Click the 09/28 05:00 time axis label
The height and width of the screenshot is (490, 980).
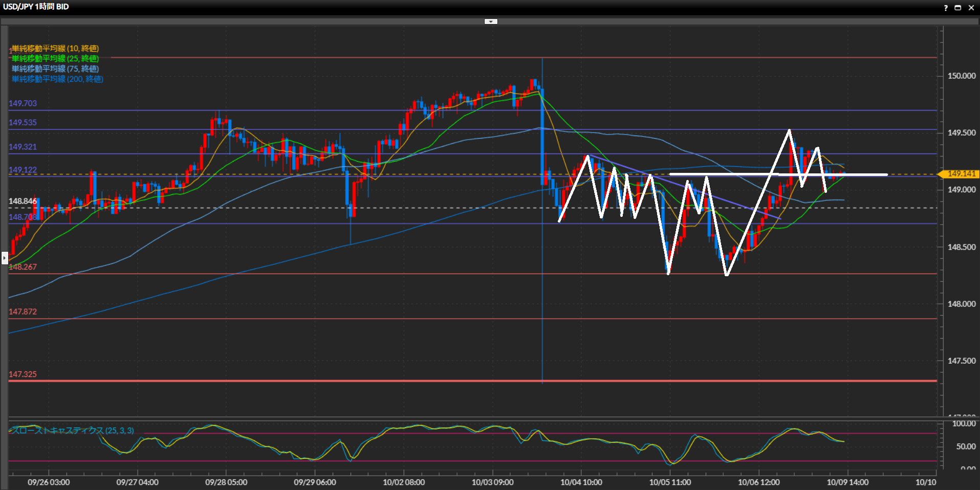(x=226, y=482)
